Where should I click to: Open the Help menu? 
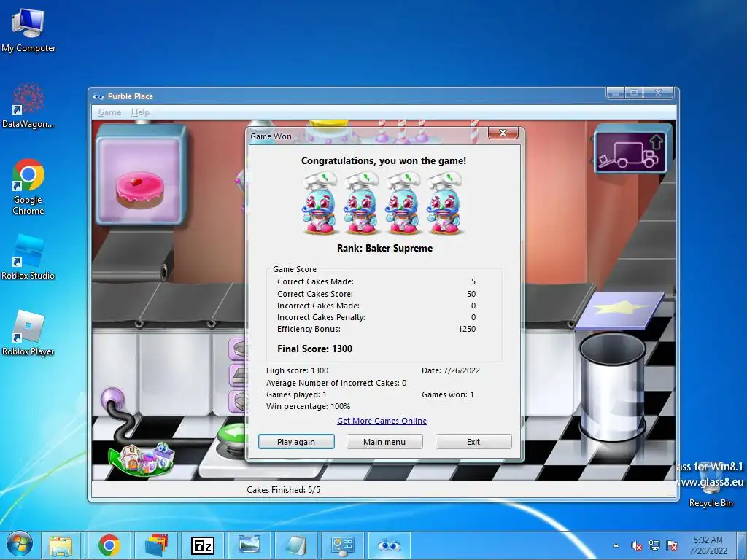[x=140, y=112]
